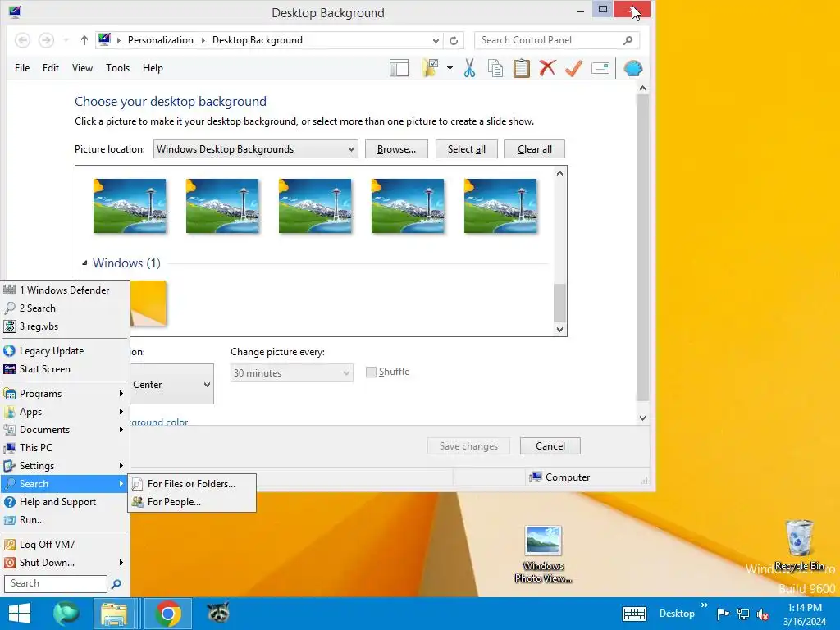Screen dimensions: 840x630
Task: Select the first Space Needle wallpaper thumbnail
Action: [x=130, y=206]
